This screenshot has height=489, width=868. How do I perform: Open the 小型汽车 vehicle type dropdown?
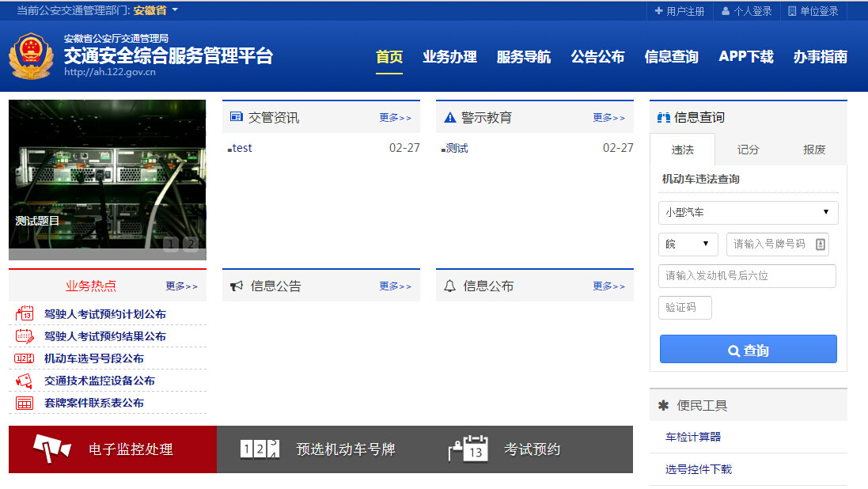tap(748, 212)
